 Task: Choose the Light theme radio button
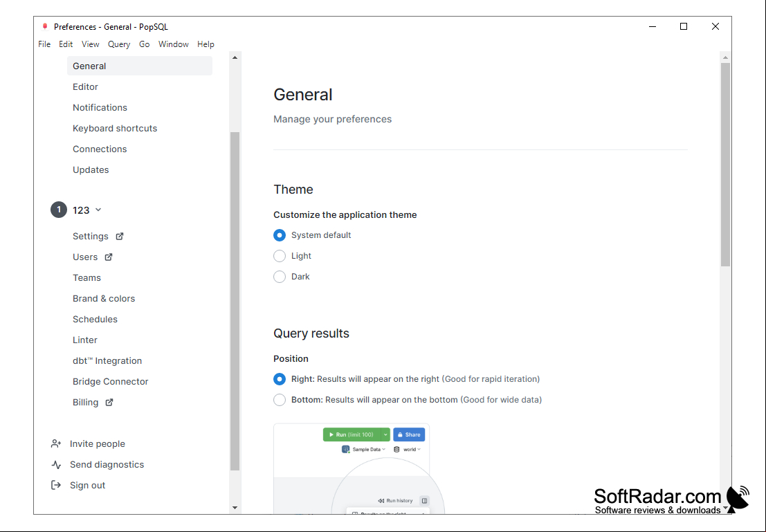pyautogui.click(x=280, y=256)
